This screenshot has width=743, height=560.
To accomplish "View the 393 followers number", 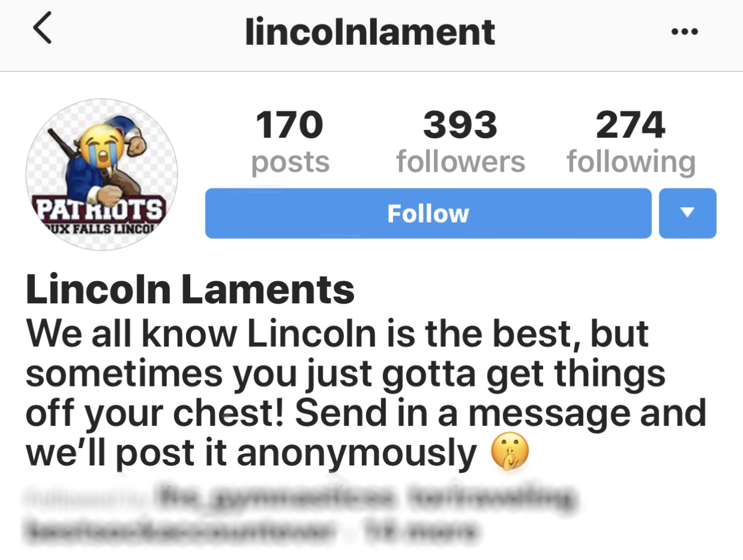I will tap(460, 125).
